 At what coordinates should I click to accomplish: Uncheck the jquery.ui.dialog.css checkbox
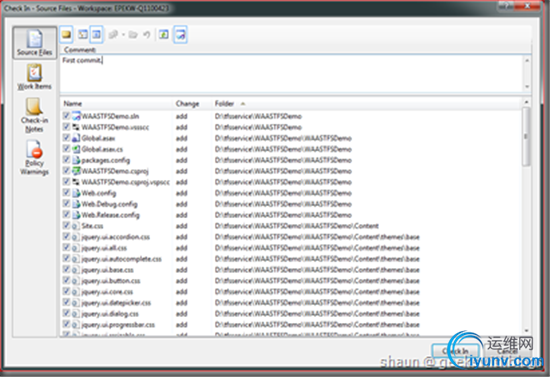[x=66, y=313]
